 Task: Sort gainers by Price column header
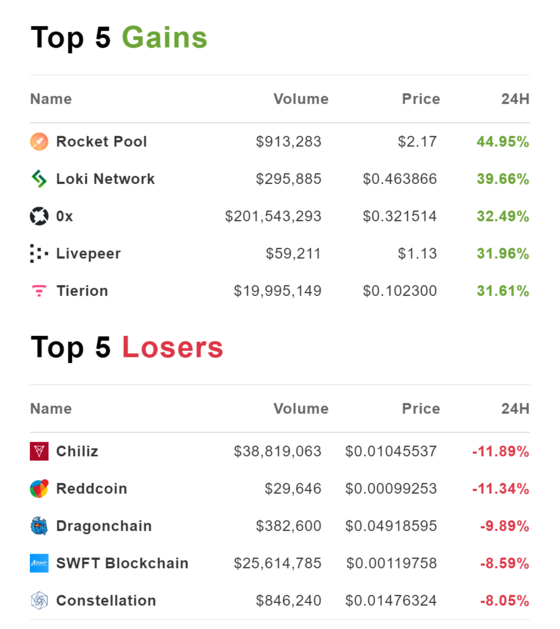pyautogui.click(x=421, y=99)
